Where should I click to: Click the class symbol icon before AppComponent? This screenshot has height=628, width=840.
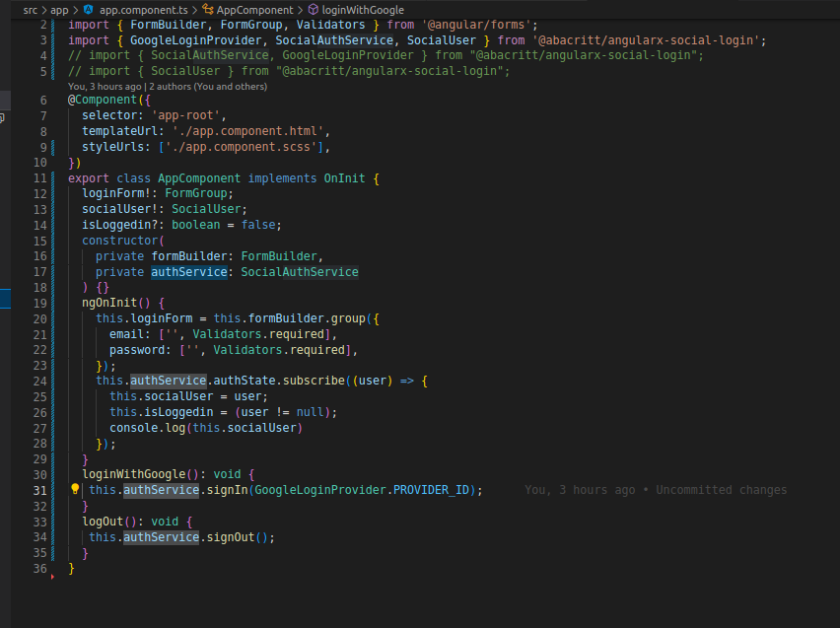208,10
